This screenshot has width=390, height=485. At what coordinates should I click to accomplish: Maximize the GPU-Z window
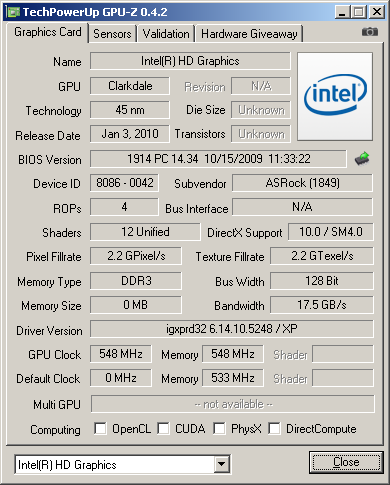(359, 12)
